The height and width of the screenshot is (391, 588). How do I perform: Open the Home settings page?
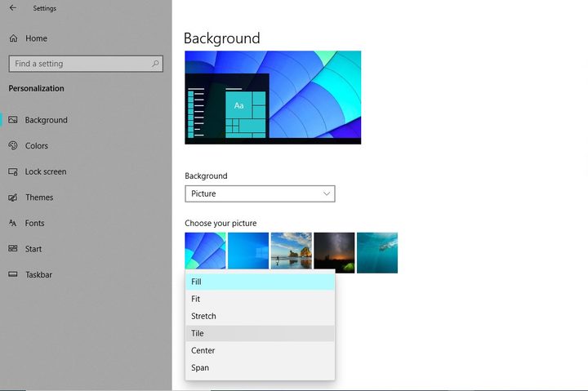click(37, 38)
